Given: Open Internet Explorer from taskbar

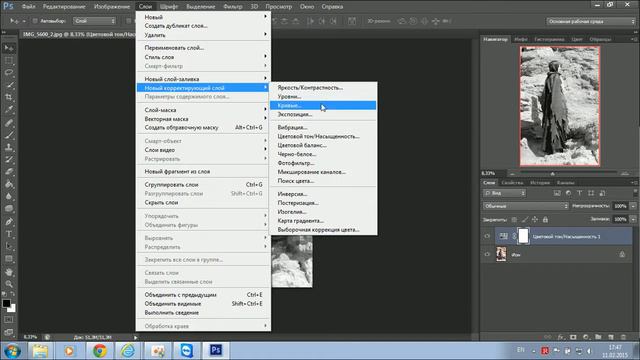Looking at the screenshot, I should (x=128, y=350).
